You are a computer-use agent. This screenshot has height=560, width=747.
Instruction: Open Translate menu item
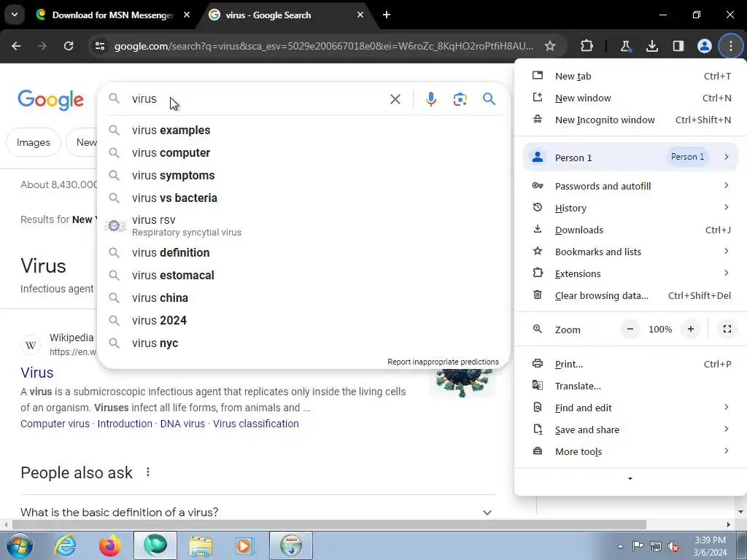(x=630, y=386)
